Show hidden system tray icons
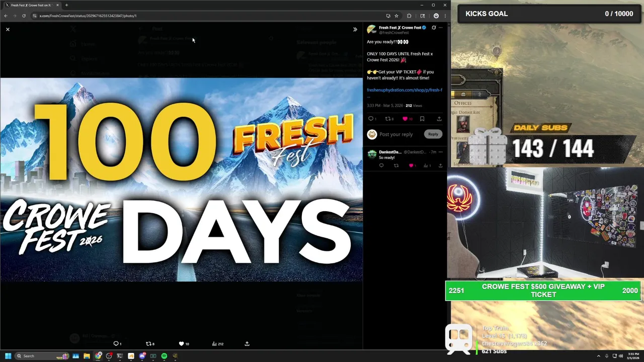 (598, 356)
